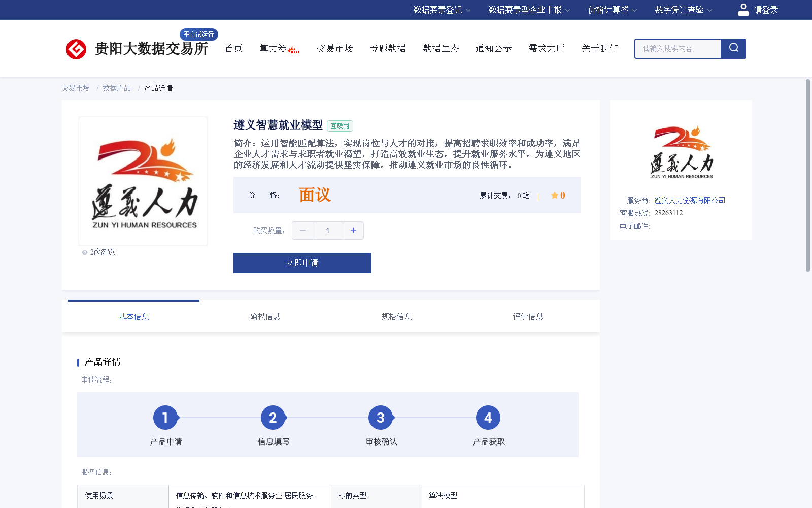Click the 产品详情 breadcrumb text
Viewport: 812px width, 508px height.
click(158, 88)
